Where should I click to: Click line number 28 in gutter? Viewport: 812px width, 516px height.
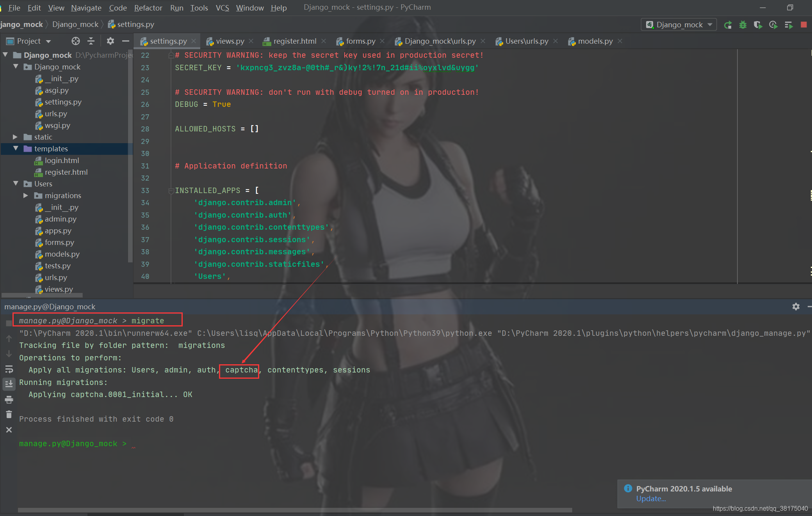click(x=145, y=129)
